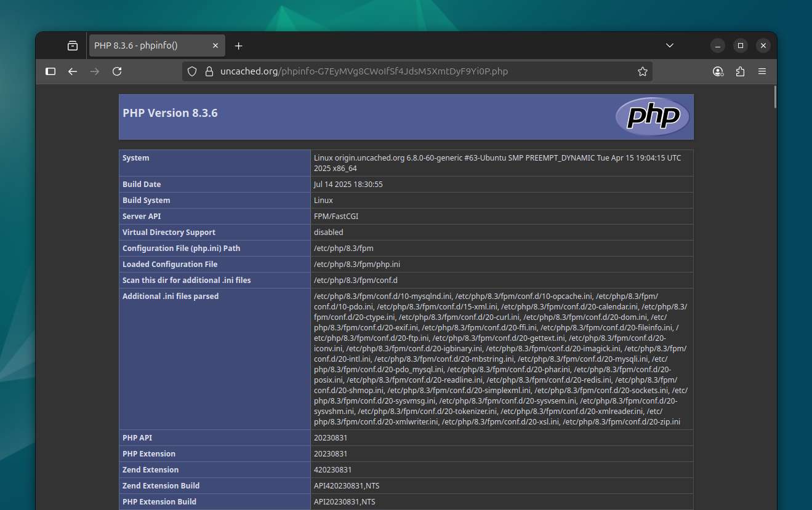Minimize the Firefox window

point(718,46)
